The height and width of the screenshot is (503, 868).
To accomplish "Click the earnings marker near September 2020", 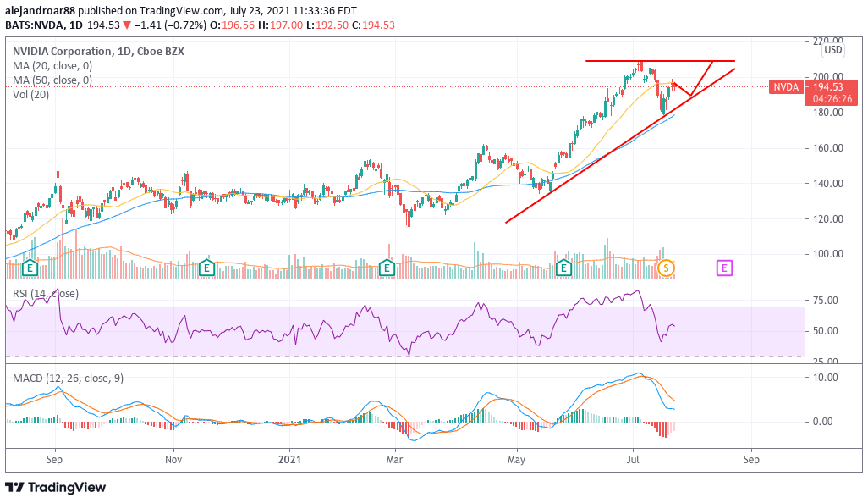I will coord(30,268).
